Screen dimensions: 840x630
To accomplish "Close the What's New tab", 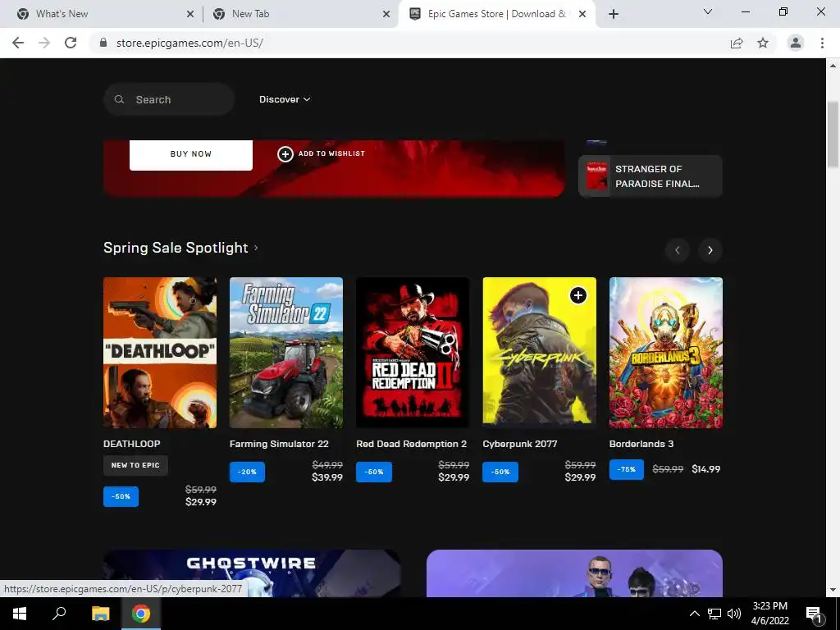I will click(x=190, y=14).
